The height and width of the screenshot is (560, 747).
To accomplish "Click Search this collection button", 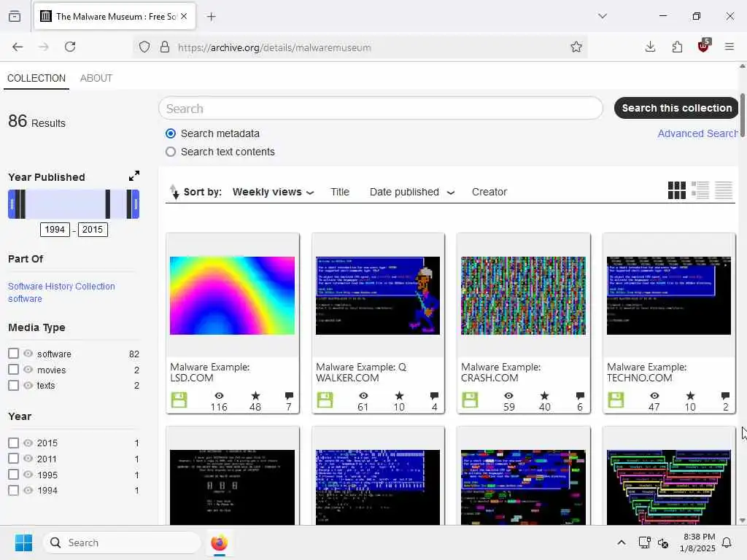I will click(676, 108).
